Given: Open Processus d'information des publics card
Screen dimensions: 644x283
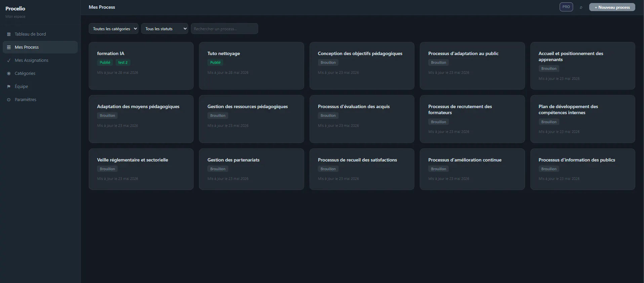Looking at the screenshot, I should 583,169.
